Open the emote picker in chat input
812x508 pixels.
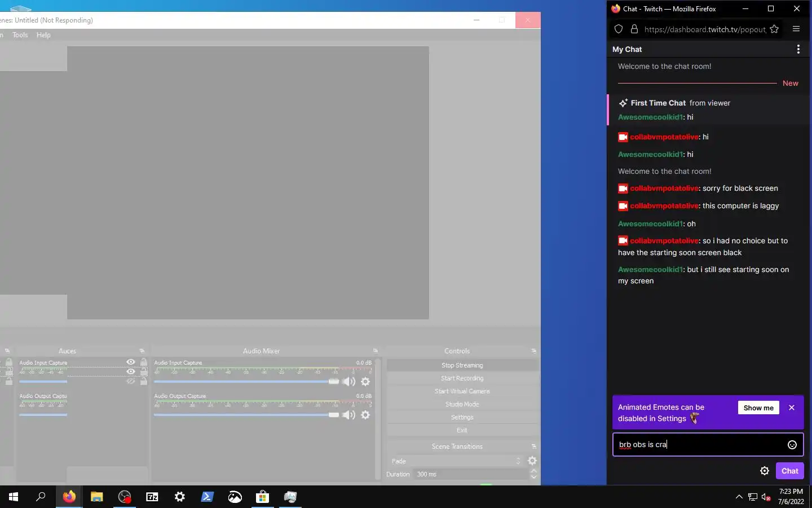point(792,445)
